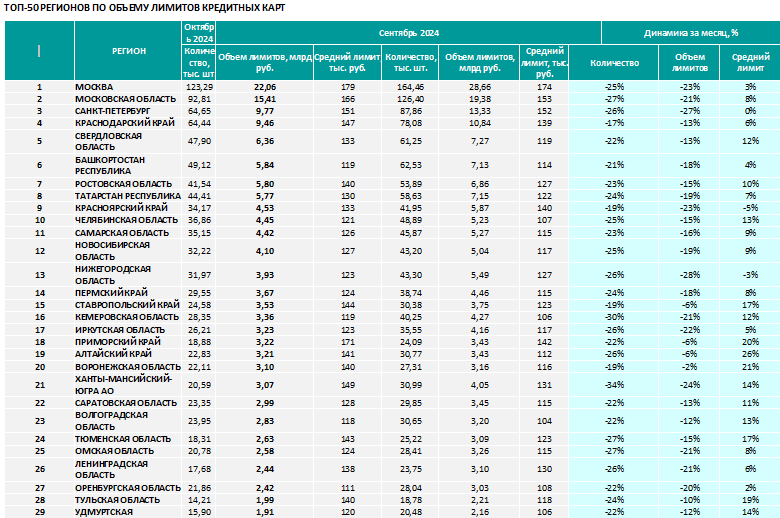Viewport: 780px width, 518px height.
Task: Select КЕМЕРОВСКАЯ ОБЛАСТЬ cell
Action: point(127,317)
